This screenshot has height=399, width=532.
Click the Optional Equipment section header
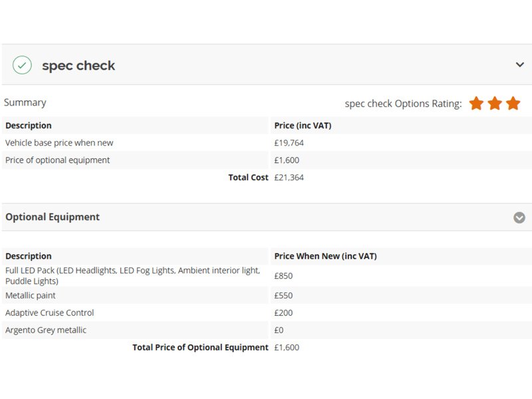pyautogui.click(x=53, y=217)
